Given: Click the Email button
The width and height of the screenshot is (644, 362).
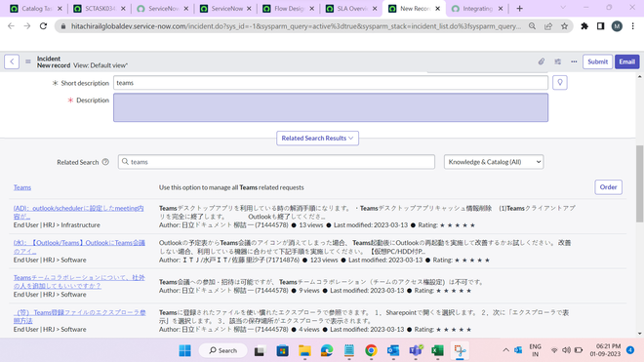Looking at the screenshot, I should [x=626, y=61].
